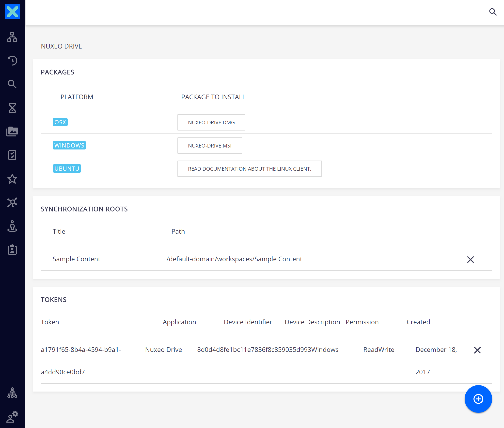Image resolution: width=504 pixels, height=428 pixels.
Task: Click the SYNCHRONIZATION ROOTS heading
Action: click(x=84, y=209)
